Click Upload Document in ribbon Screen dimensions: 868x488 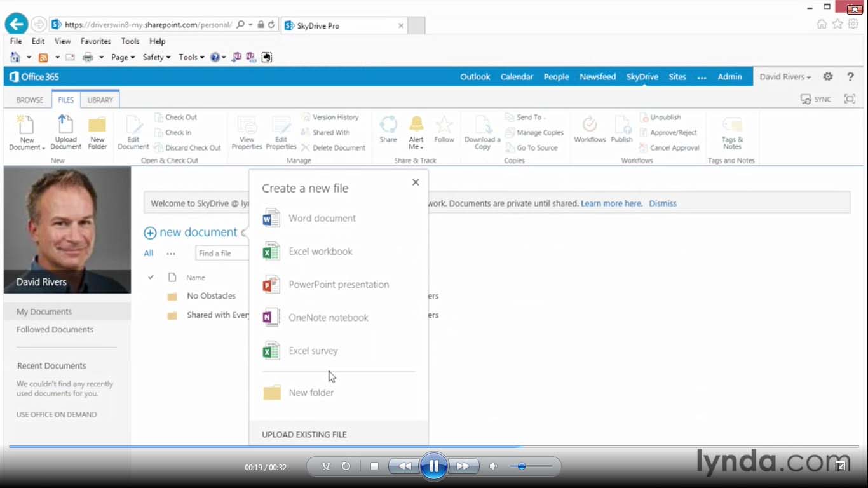tap(65, 133)
